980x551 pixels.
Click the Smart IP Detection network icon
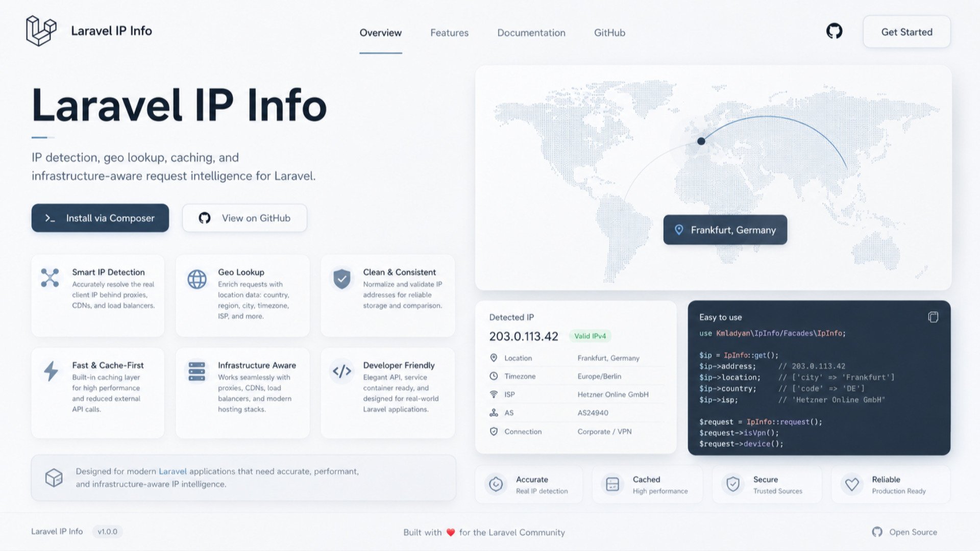click(50, 278)
